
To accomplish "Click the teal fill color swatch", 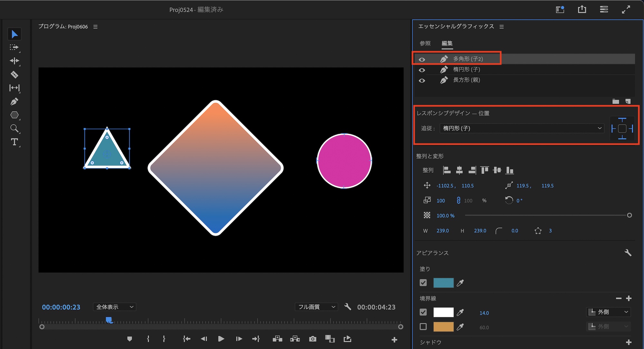I will pos(443,283).
